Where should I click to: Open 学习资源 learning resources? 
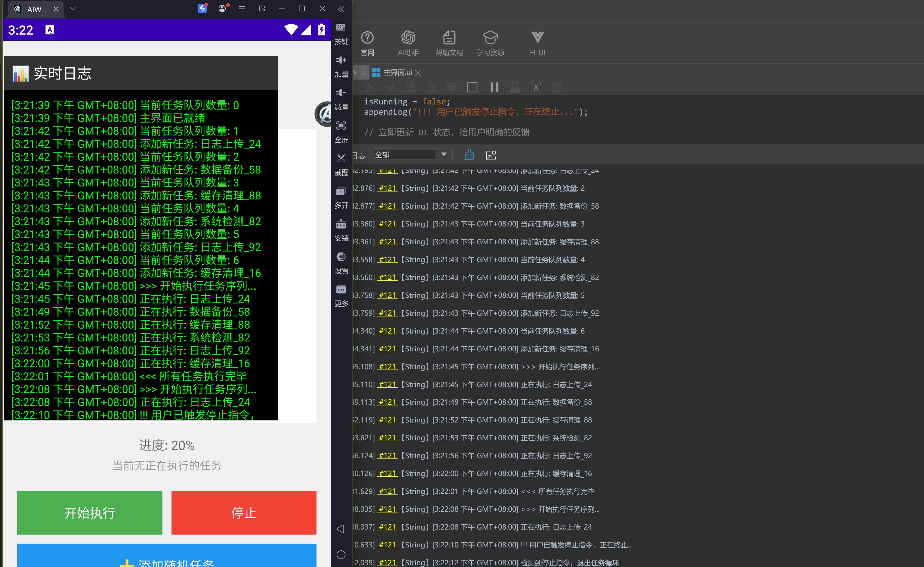tap(490, 43)
